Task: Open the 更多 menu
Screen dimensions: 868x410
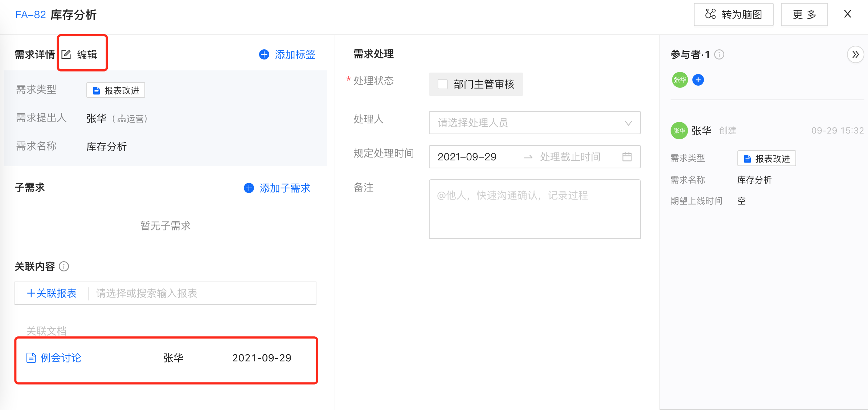Action: coord(804,15)
